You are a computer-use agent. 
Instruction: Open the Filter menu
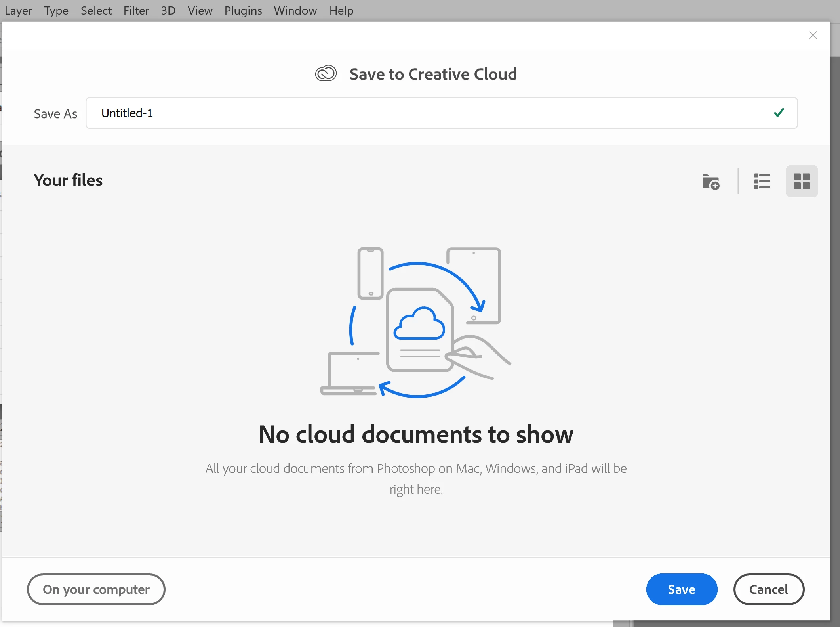136,11
